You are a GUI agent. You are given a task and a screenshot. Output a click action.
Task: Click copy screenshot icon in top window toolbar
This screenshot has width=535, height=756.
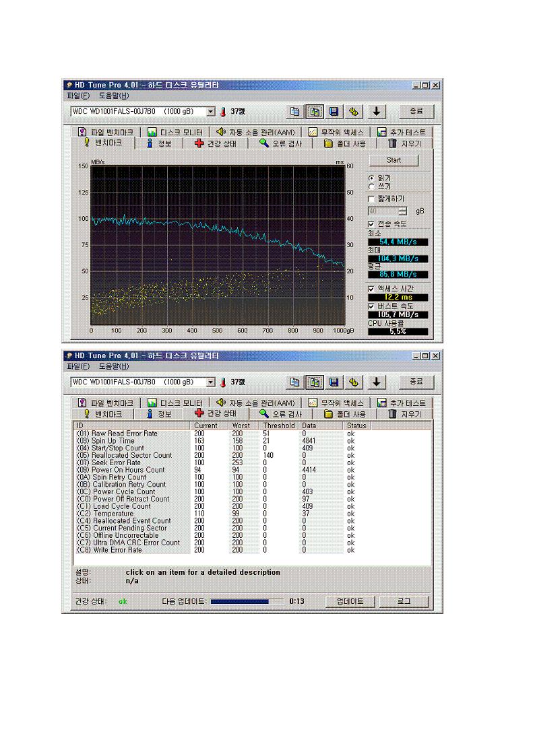coord(315,111)
